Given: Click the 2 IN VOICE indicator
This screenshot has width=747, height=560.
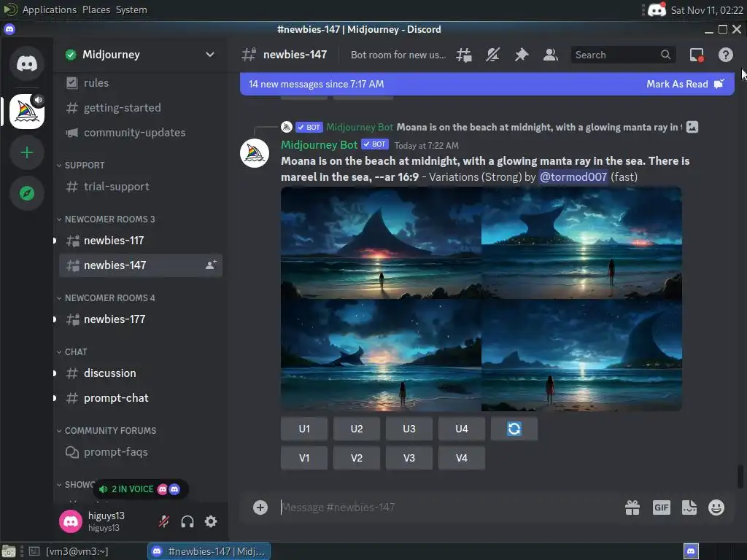Looking at the screenshot, I should tap(140, 489).
